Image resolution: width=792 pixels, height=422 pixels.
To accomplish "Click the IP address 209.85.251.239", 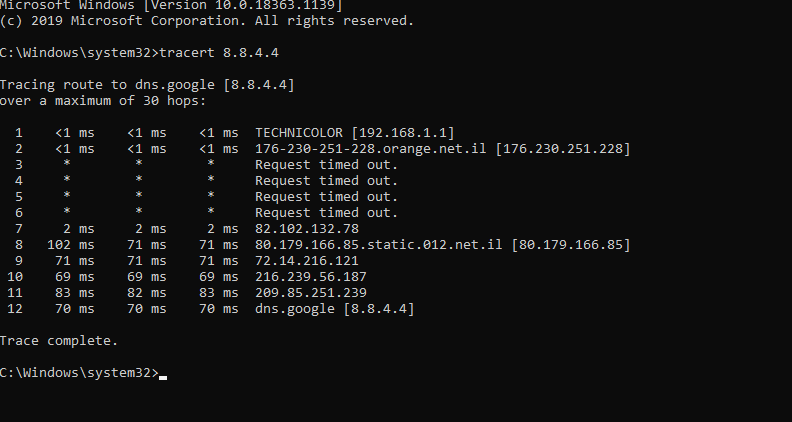I will point(311,293).
